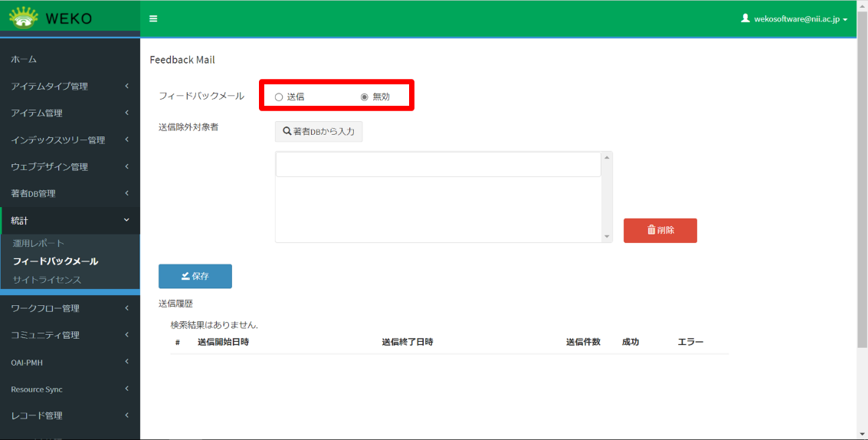Select the 無効 radio button
This screenshot has height=440, width=868.
[x=364, y=97]
